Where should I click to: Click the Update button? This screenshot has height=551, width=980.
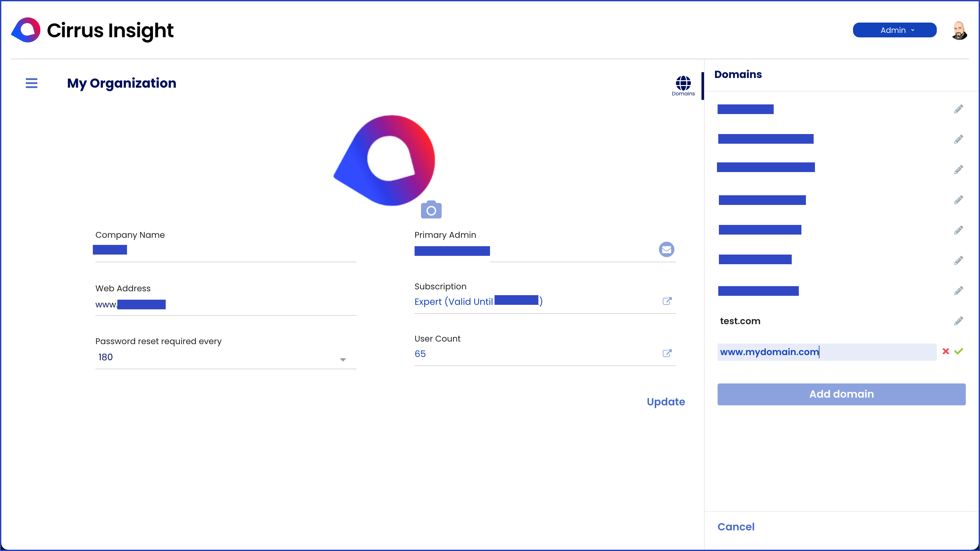tap(666, 402)
